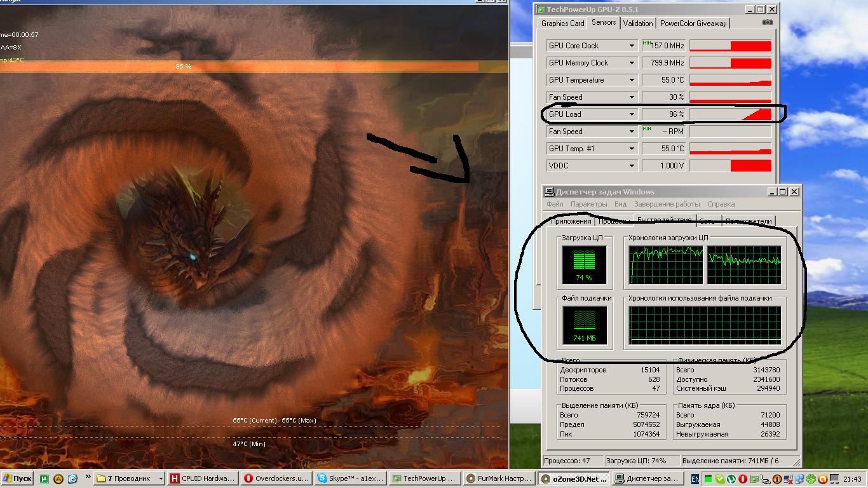Image resolution: width=868 pixels, height=488 pixels.
Task: Click the CPU load 74 % gauge in Task Manager
Action: [x=584, y=264]
